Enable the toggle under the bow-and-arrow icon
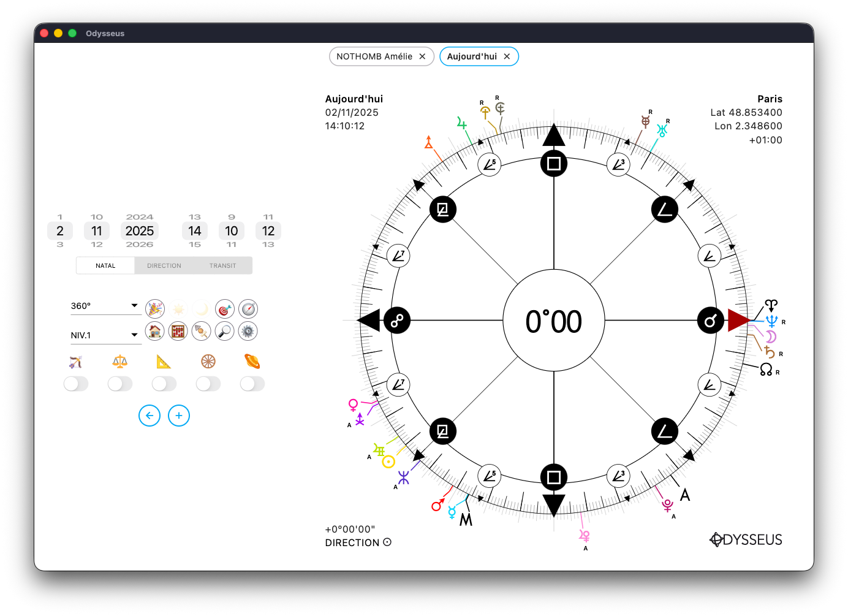 [76, 384]
